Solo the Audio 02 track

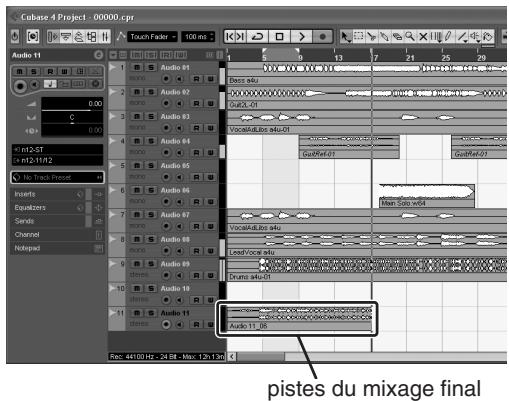pyautogui.click(x=151, y=92)
